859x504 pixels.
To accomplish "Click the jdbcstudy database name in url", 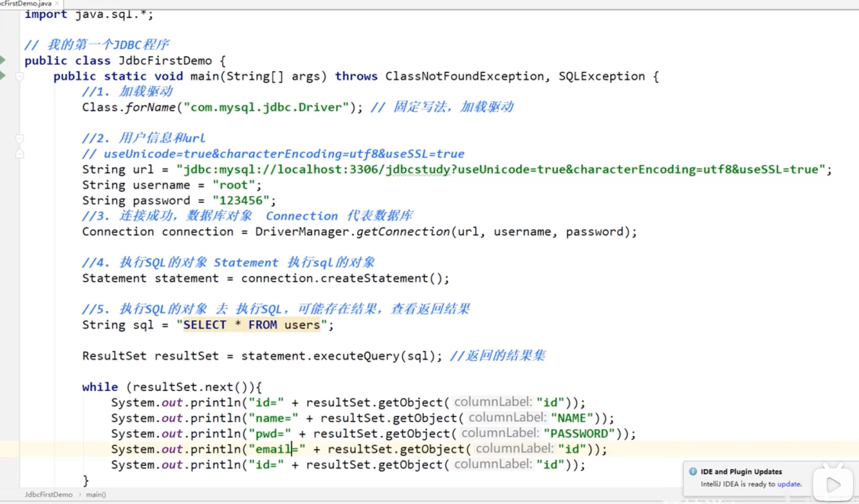I will point(418,169).
